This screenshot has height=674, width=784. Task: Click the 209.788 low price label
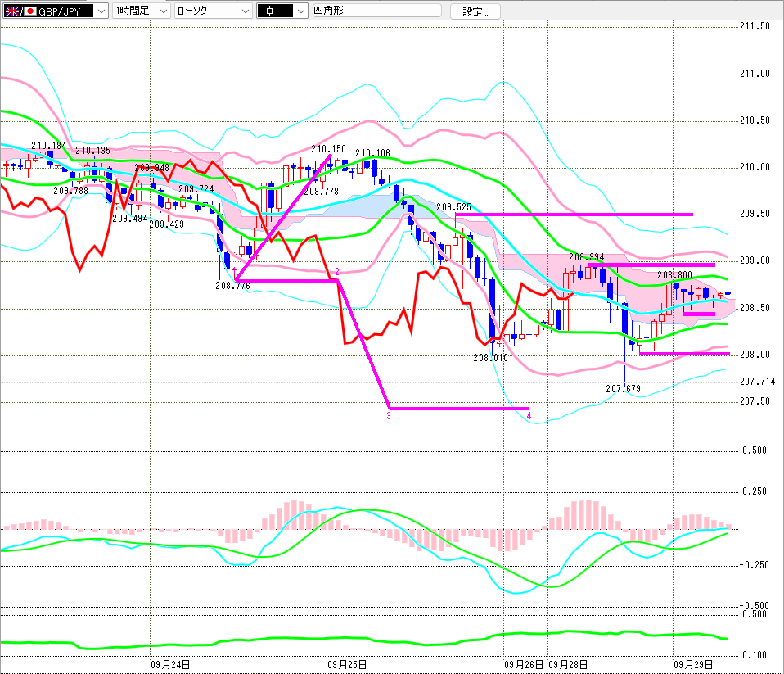click(70, 191)
